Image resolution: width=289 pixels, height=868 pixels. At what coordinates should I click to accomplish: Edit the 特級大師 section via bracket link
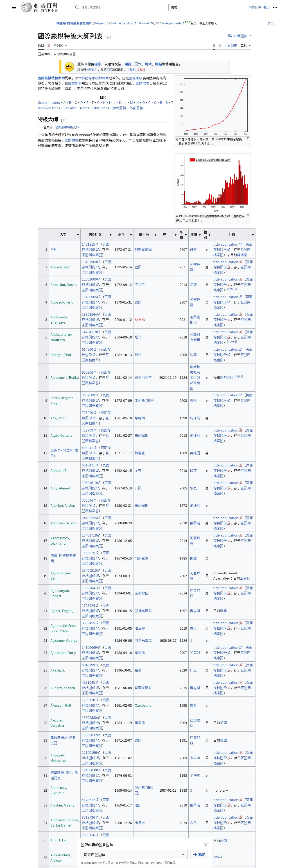(64, 120)
